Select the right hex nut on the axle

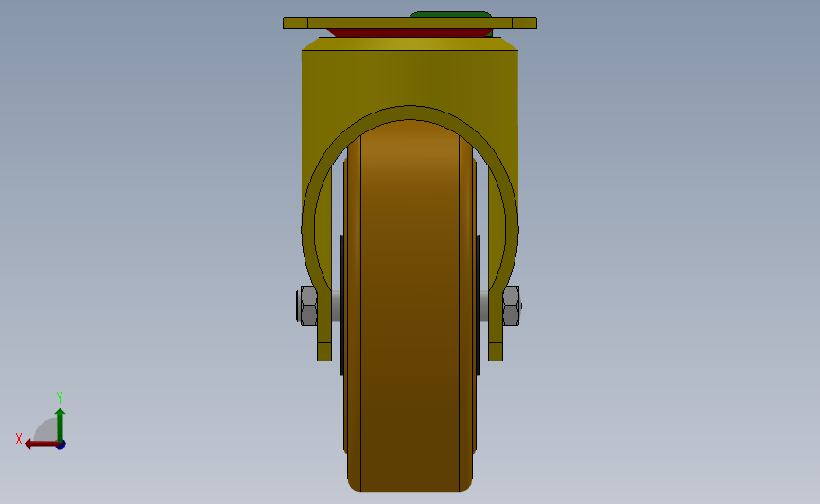[511, 305]
